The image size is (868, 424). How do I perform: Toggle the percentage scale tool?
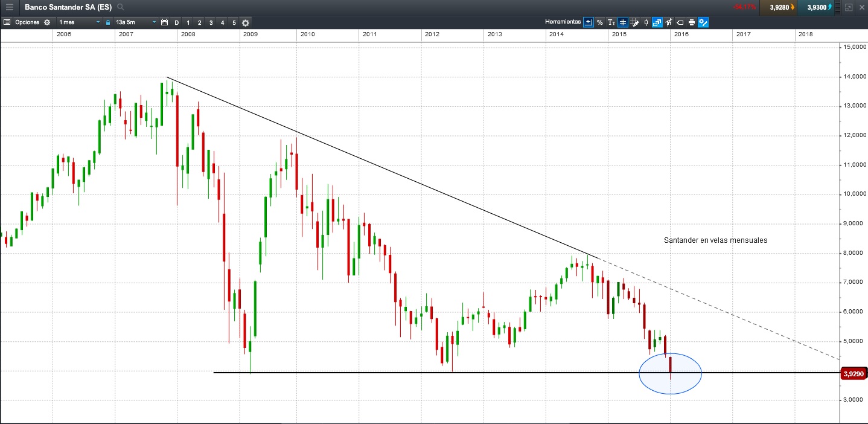(x=599, y=22)
